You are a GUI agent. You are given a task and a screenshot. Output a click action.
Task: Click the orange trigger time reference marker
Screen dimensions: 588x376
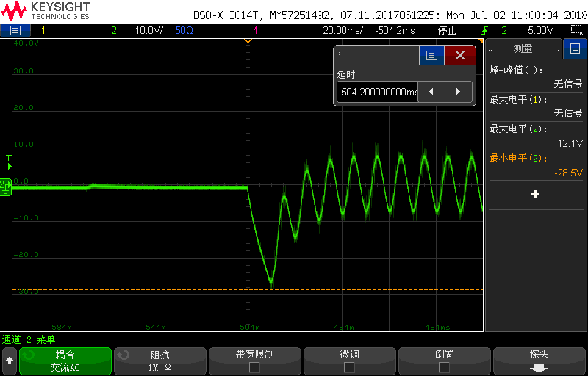(248, 40)
